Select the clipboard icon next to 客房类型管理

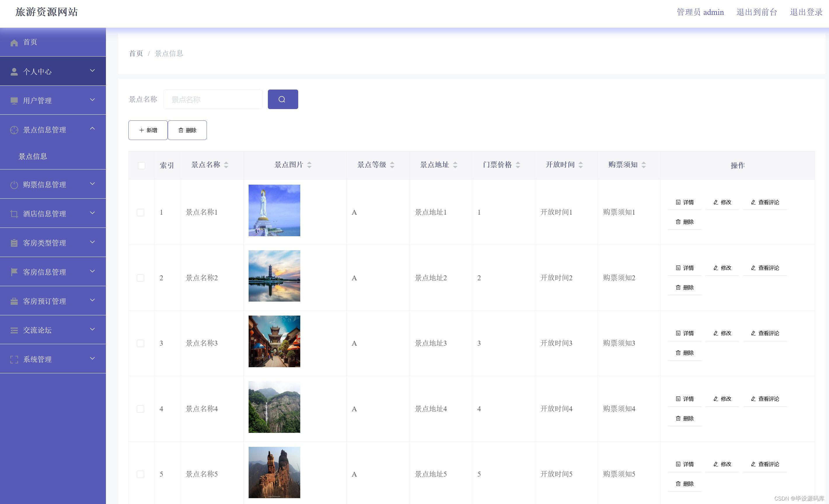coord(14,242)
